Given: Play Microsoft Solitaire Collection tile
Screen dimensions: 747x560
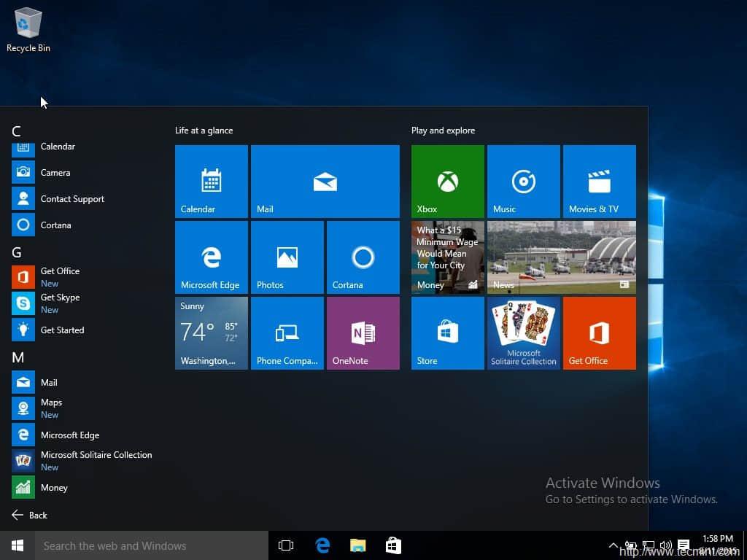Looking at the screenshot, I should tap(523, 332).
